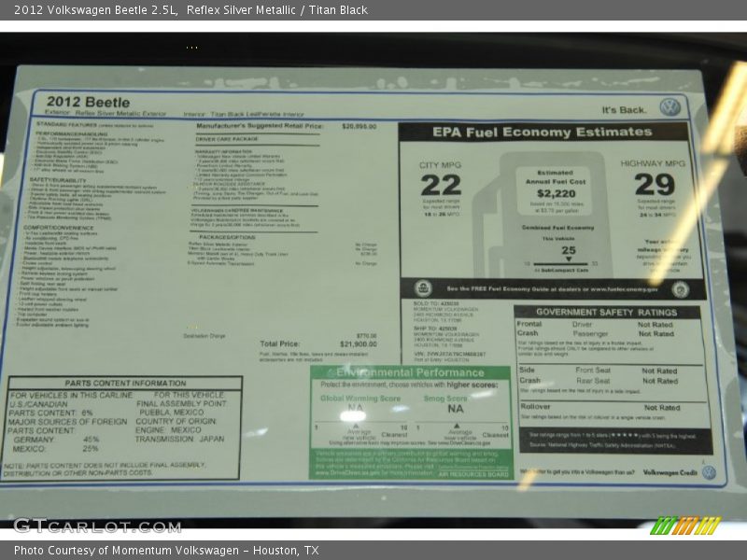This screenshot has height=560, width=747.
Task: Click the round seal right of fueleconomy.gov text
Action: (x=680, y=289)
